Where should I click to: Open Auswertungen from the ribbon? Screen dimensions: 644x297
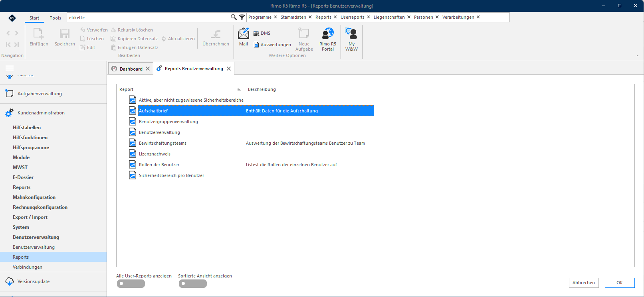pyautogui.click(x=272, y=45)
